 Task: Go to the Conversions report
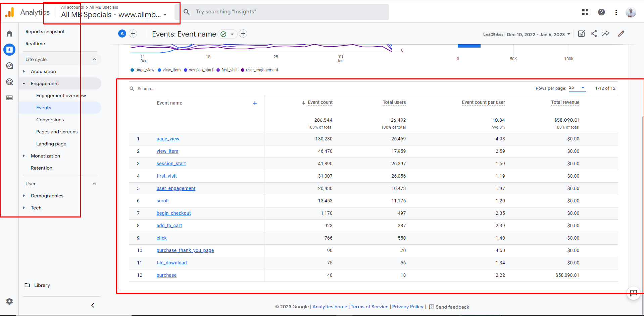coord(50,120)
